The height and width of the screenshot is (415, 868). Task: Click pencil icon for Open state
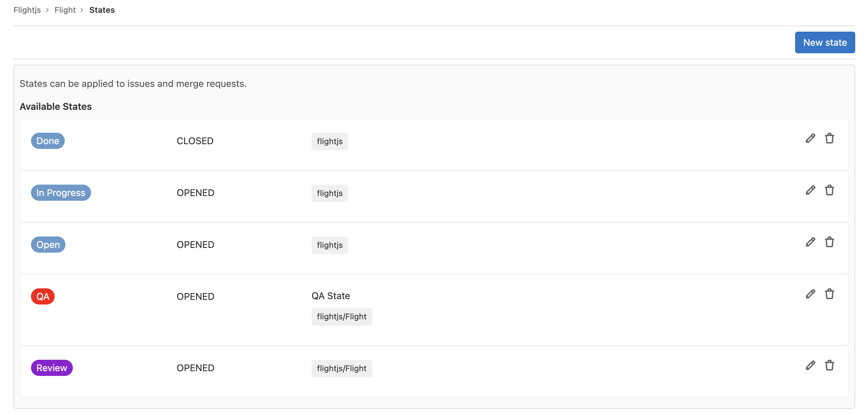[810, 242]
